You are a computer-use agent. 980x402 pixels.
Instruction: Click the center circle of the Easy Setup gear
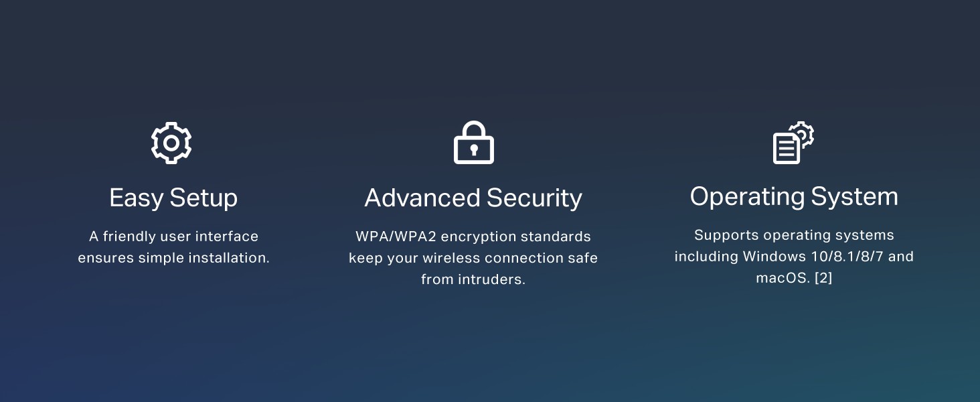point(171,143)
